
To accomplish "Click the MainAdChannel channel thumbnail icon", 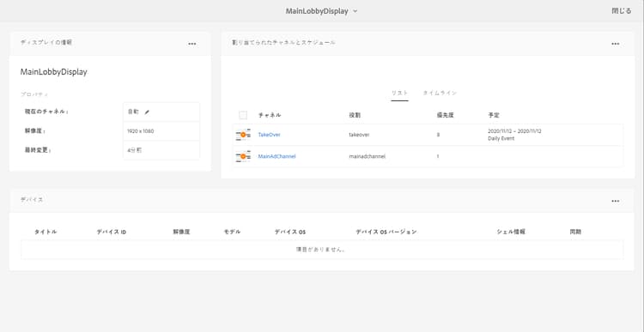I will (243, 156).
